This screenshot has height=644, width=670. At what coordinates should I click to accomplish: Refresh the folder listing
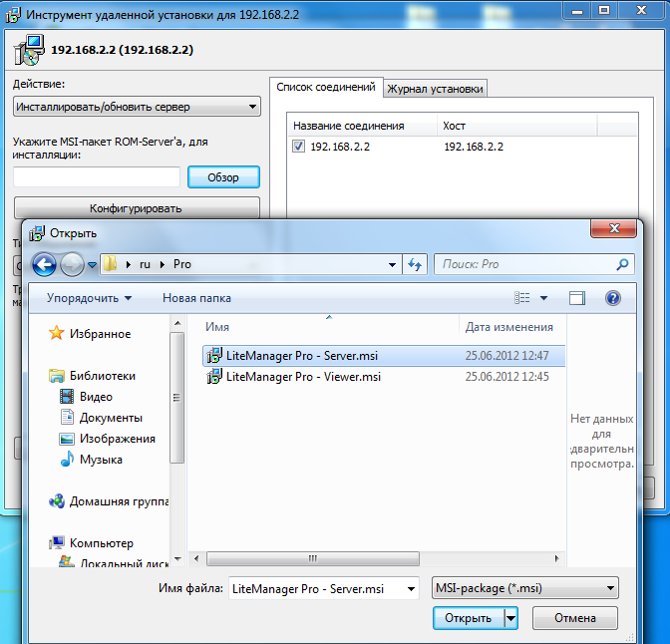(x=415, y=264)
